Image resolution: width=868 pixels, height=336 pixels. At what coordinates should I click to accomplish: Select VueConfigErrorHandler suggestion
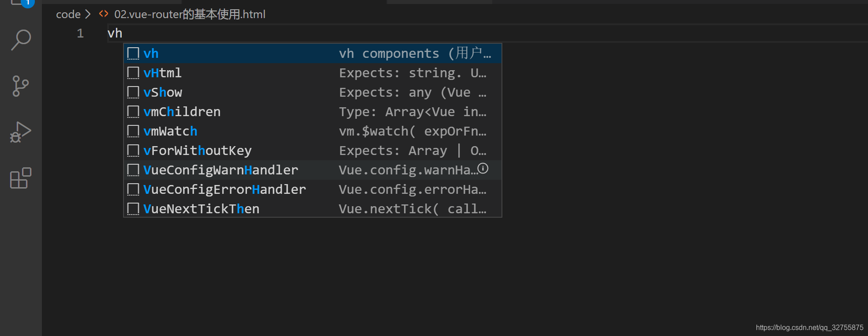click(x=313, y=189)
